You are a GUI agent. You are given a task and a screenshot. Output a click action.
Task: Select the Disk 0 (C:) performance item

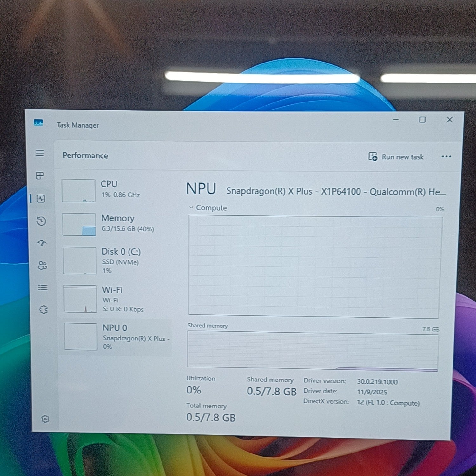click(116, 261)
